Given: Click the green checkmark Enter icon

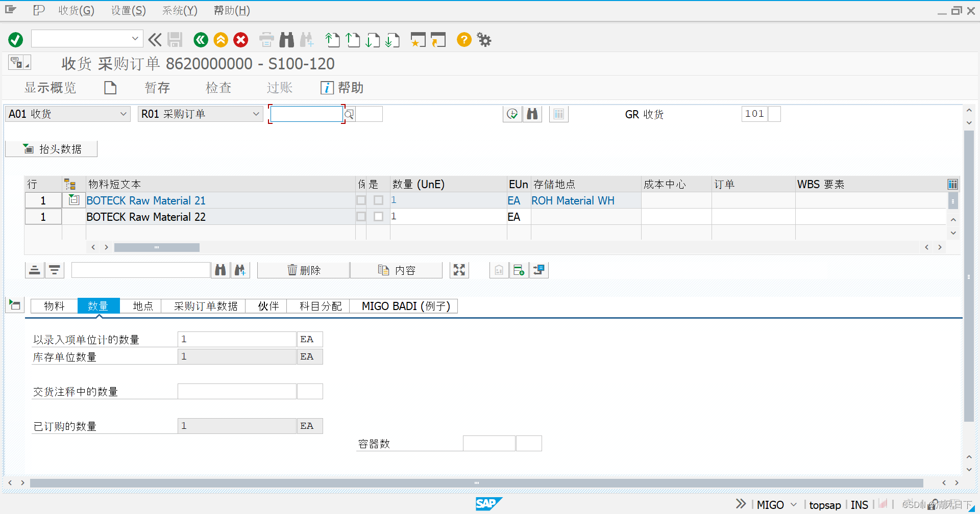Looking at the screenshot, I should 16,40.
